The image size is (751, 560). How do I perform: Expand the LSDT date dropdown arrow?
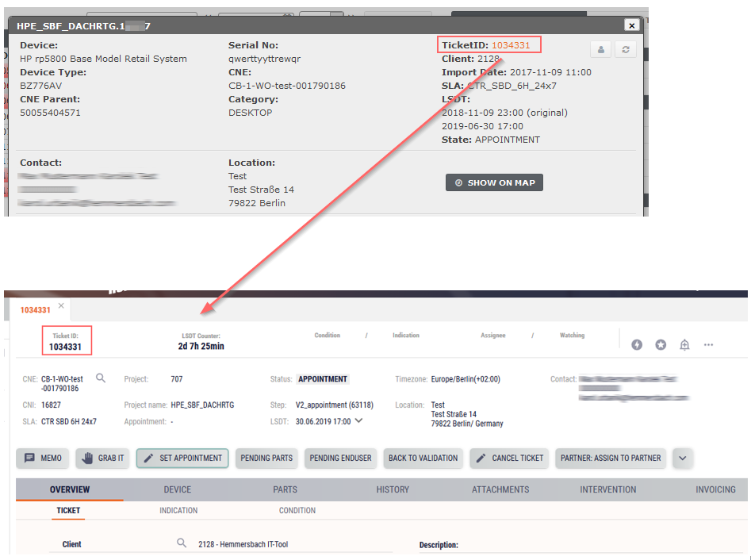[x=358, y=421]
